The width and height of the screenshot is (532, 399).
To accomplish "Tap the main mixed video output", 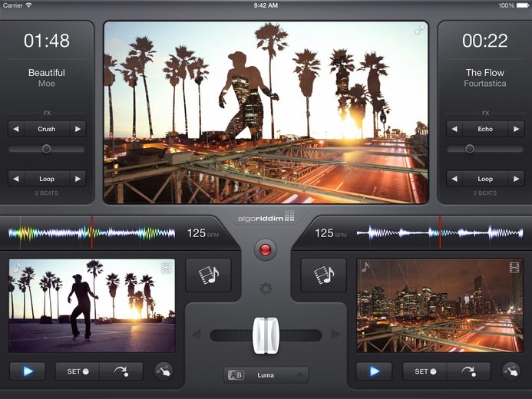I will point(266,113).
